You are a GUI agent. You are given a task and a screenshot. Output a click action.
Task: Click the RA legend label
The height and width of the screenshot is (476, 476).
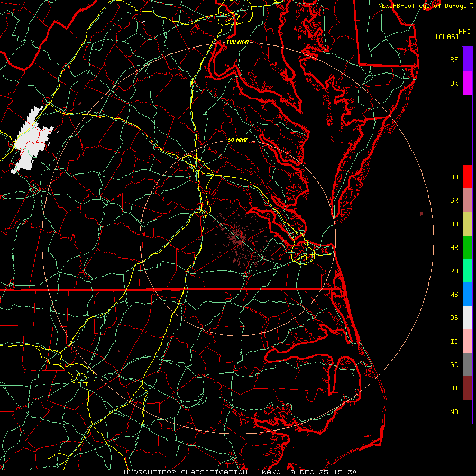pos(454,271)
